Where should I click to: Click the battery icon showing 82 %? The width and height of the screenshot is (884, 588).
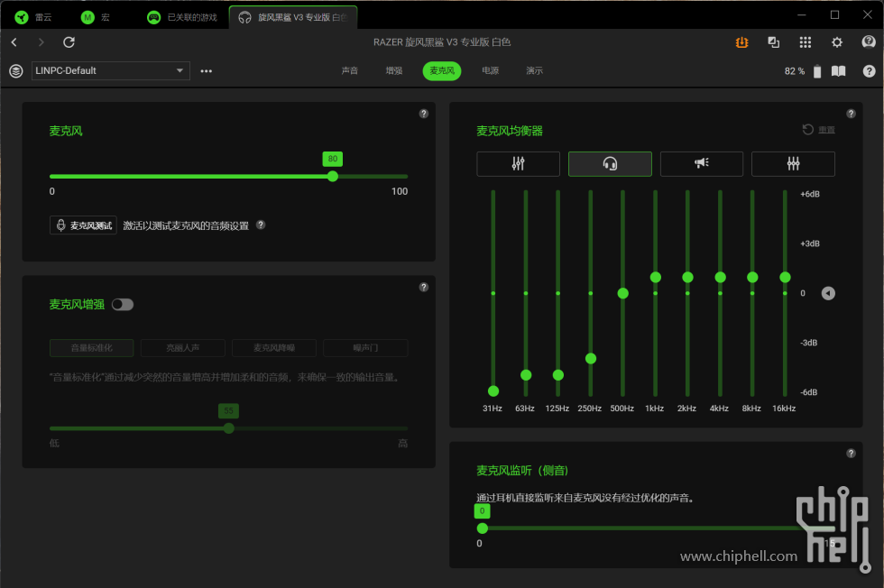click(x=817, y=71)
